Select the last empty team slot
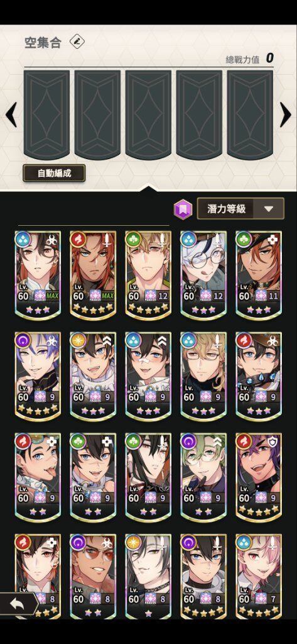 [250, 114]
